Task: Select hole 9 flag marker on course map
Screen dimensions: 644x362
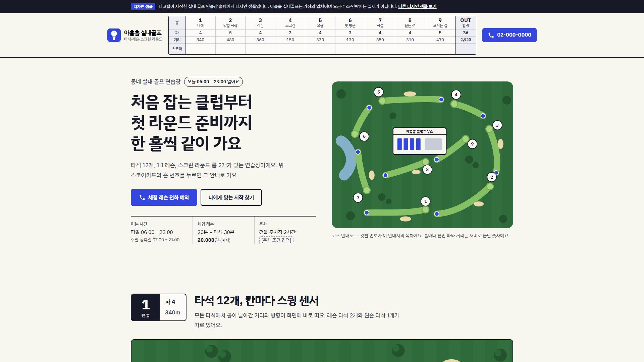Action: click(x=472, y=144)
